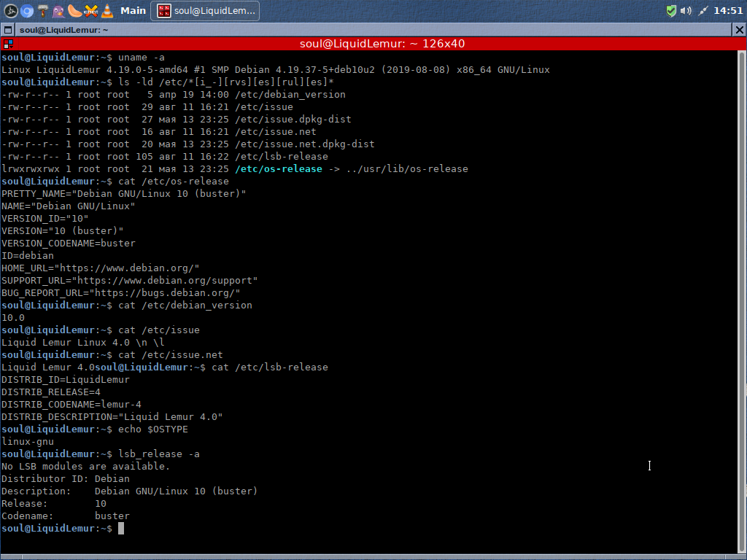Click the terminal vertical scrollbar

coord(742,302)
